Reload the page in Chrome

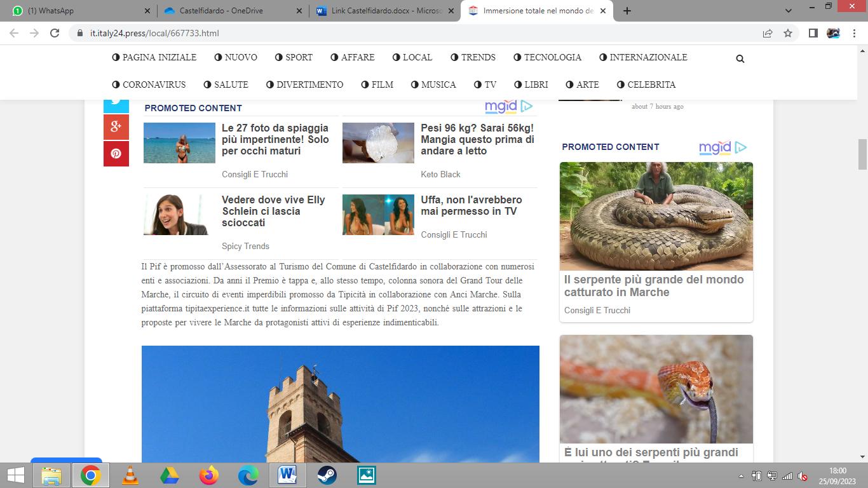point(55,33)
